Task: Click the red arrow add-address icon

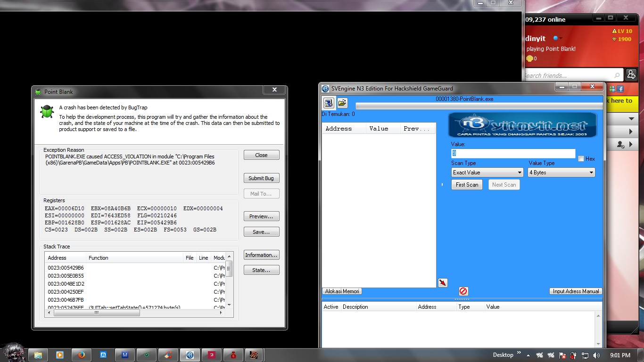Action: pyautogui.click(x=443, y=283)
